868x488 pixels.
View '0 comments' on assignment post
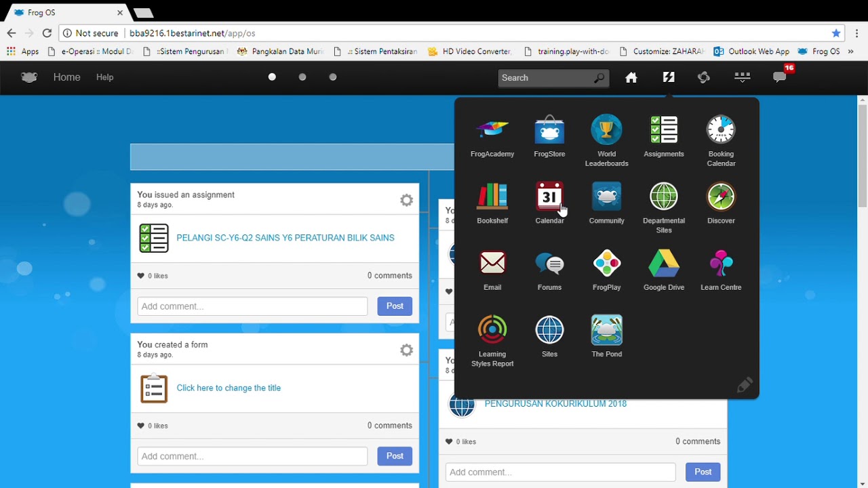coord(390,276)
